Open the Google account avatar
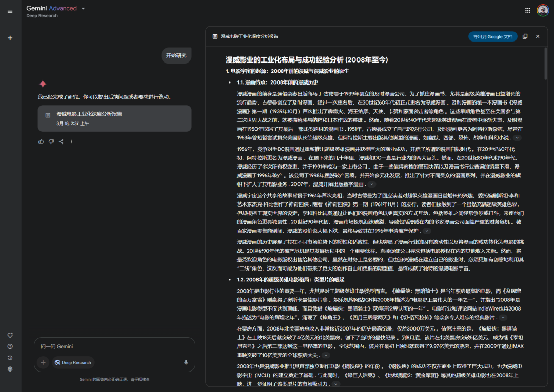The image size is (554, 392). [542, 11]
